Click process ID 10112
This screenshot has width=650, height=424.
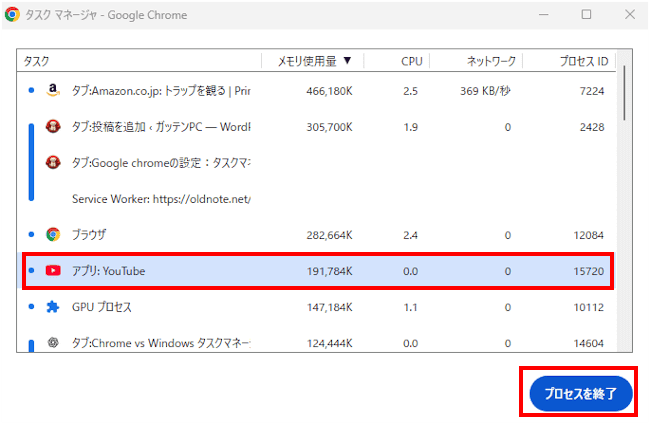point(589,307)
